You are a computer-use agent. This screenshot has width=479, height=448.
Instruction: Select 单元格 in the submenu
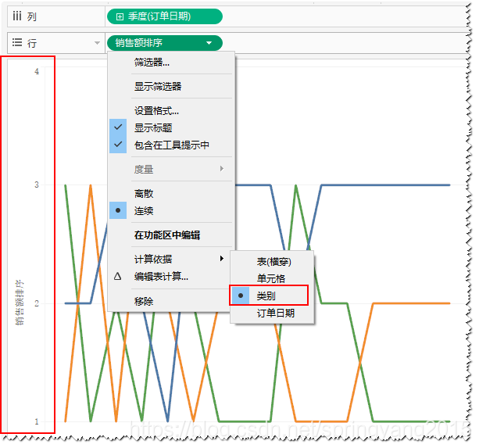(272, 278)
